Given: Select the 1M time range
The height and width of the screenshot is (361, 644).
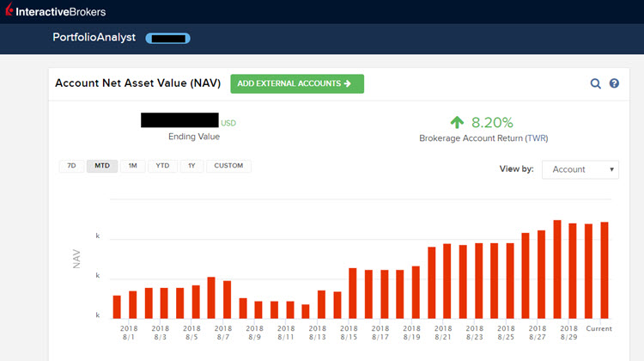Looking at the screenshot, I should tap(132, 166).
